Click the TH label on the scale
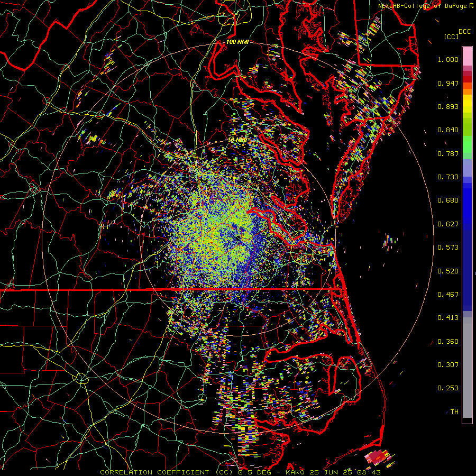Screen dimensions: 476x476 [x=454, y=412]
